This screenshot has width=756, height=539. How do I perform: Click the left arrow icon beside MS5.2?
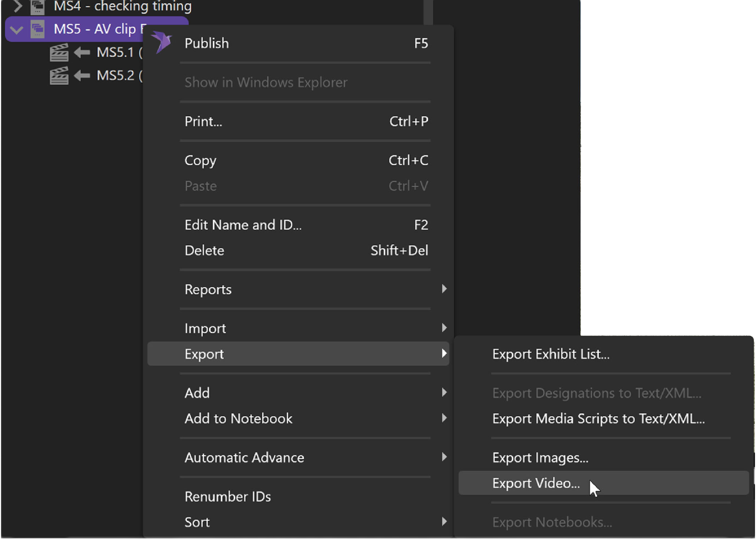82,76
